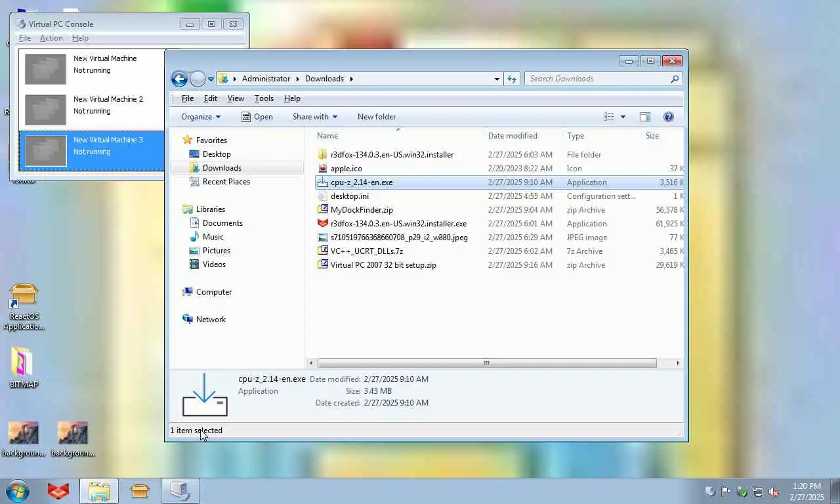Open File menu in Virtual PC Console
Screen dimensions: 840x504
pos(25,38)
